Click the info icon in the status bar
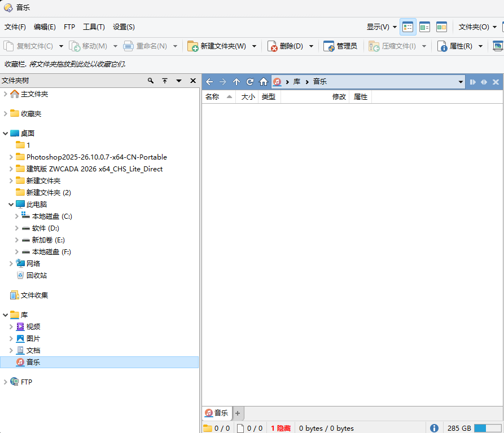This screenshot has width=504, height=433. [x=433, y=427]
